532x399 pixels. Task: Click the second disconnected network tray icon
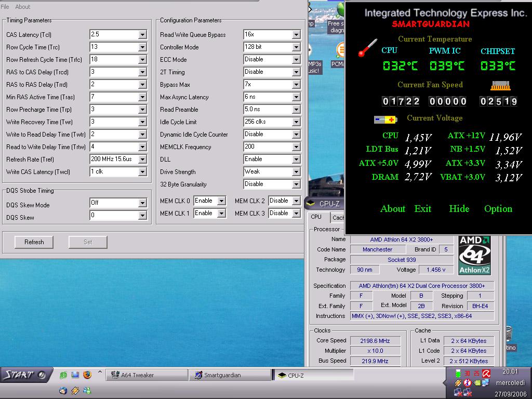click(x=468, y=393)
